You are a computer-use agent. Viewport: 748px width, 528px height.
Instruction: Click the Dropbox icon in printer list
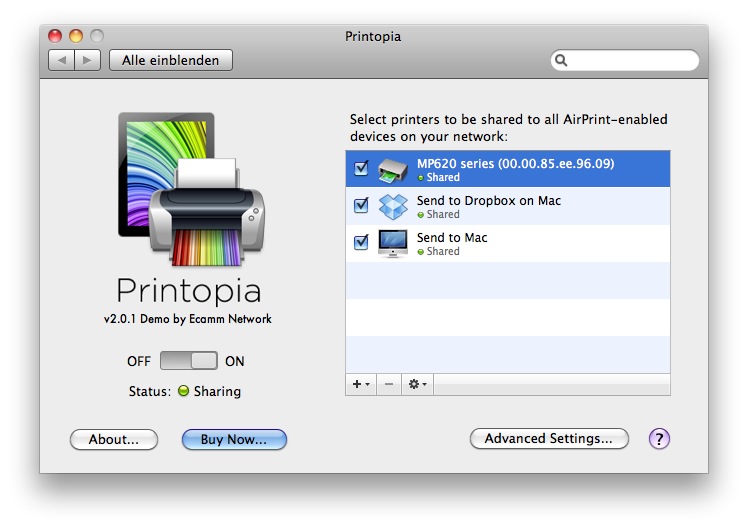pyautogui.click(x=393, y=206)
